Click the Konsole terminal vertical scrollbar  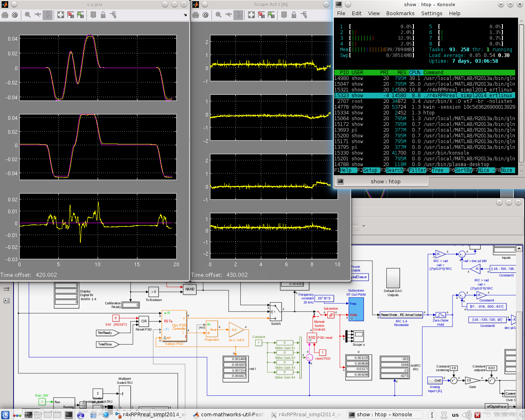point(521,94)
